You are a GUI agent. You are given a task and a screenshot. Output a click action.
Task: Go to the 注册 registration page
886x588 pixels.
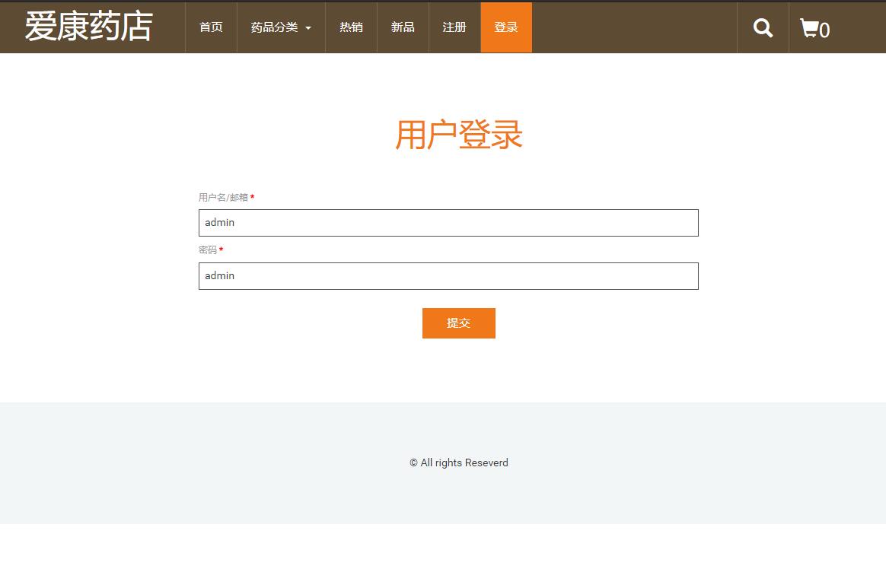pyautogui.click(x=454, y=27)
